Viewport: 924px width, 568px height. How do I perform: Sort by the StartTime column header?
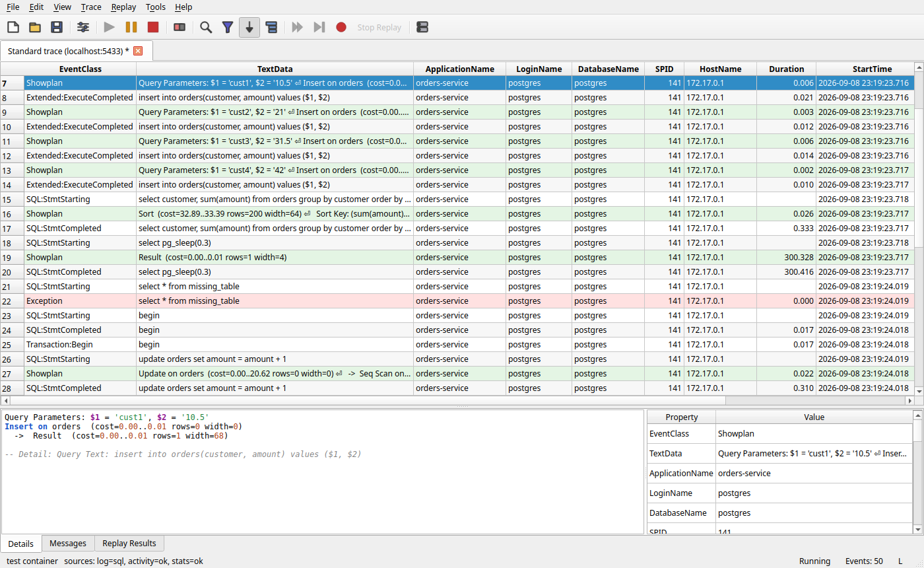[865, 69]
